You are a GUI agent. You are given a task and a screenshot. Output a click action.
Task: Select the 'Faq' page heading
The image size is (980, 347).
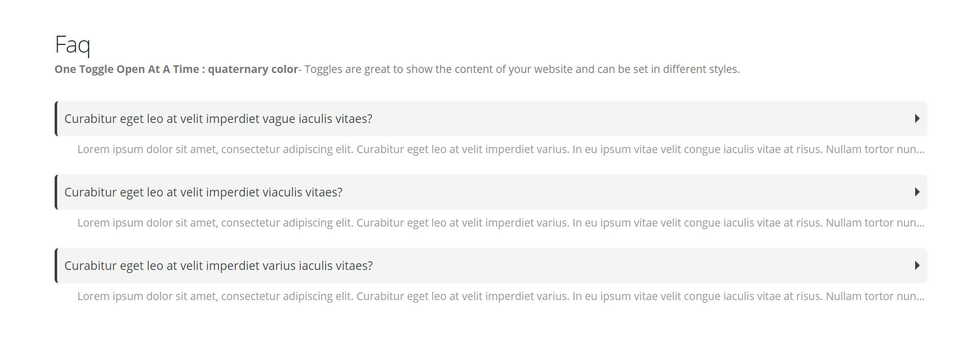pyautogui.click(x=72, y=45)
